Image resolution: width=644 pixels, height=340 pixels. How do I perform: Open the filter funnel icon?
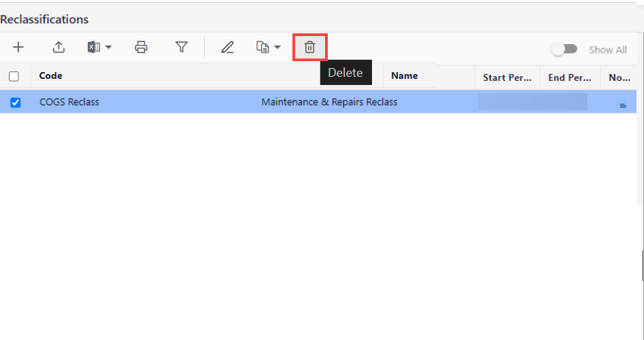click(182, 47)
